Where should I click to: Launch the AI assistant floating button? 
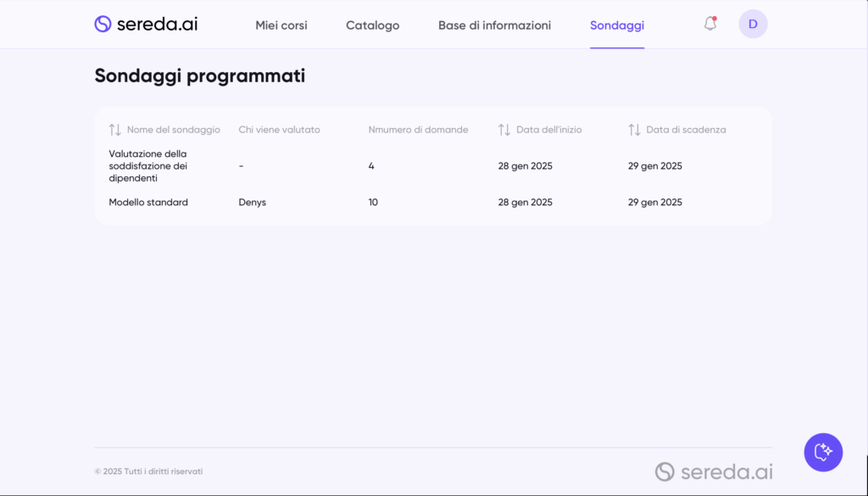coord(823,452)
